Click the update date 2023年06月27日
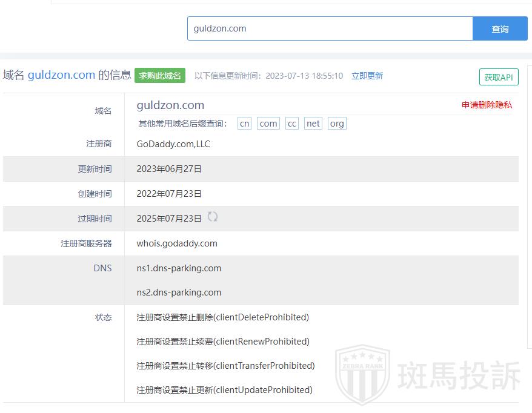The width and height of the screenshot is (532, 413). [x=169, y=169]
